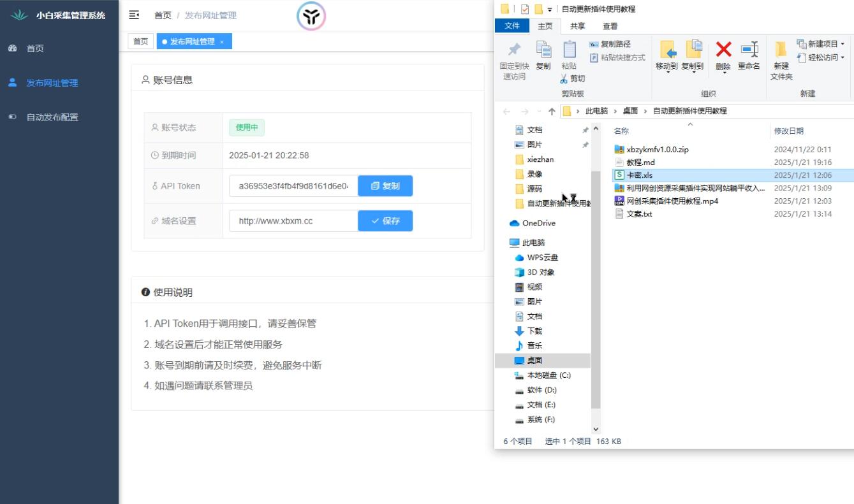The height and width of the screenshot is (504, 854).
Task: Open the 卡密.xls file
Action: click(x=640, y=175)
